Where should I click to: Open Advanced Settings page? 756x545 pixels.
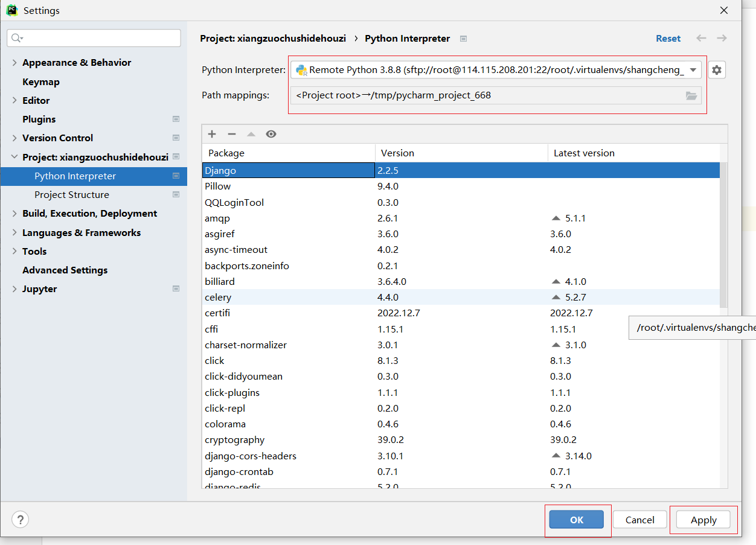point(65,270)
